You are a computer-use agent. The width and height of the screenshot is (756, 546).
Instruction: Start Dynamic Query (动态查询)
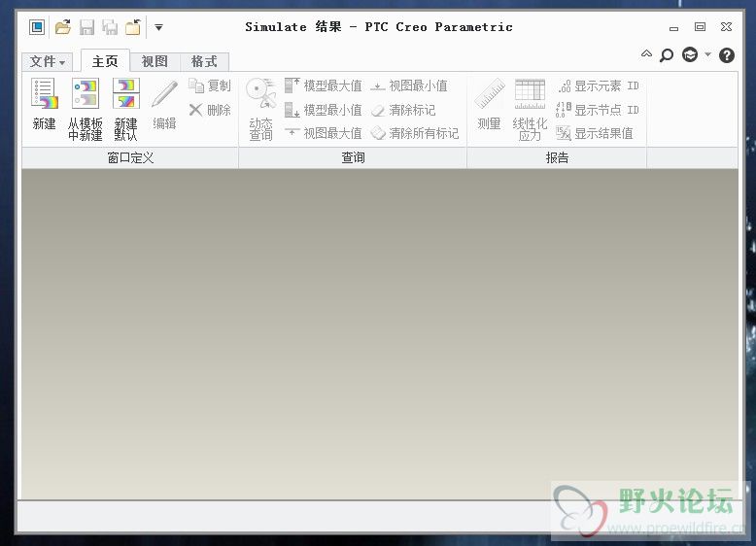pos(260,109)
